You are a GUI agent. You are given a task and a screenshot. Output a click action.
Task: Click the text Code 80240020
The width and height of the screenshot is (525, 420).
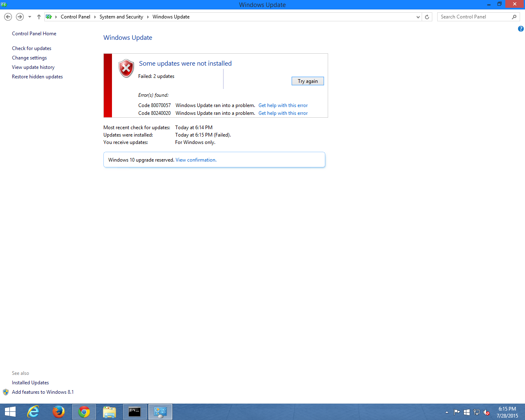click(154, 113)
